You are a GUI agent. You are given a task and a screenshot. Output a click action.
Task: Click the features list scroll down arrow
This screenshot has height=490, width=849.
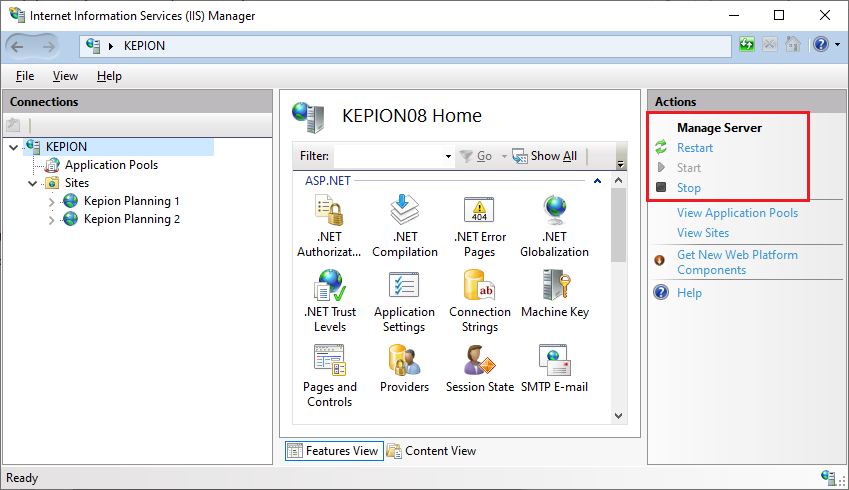click(618, 416)
